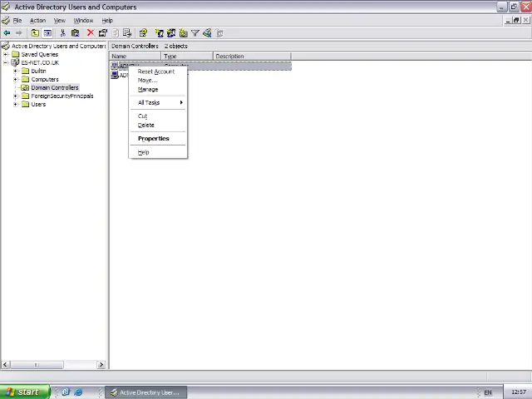Click the 12:57 clock in system tray
This screenshot has height=399, width=532.
pos(519,392)
